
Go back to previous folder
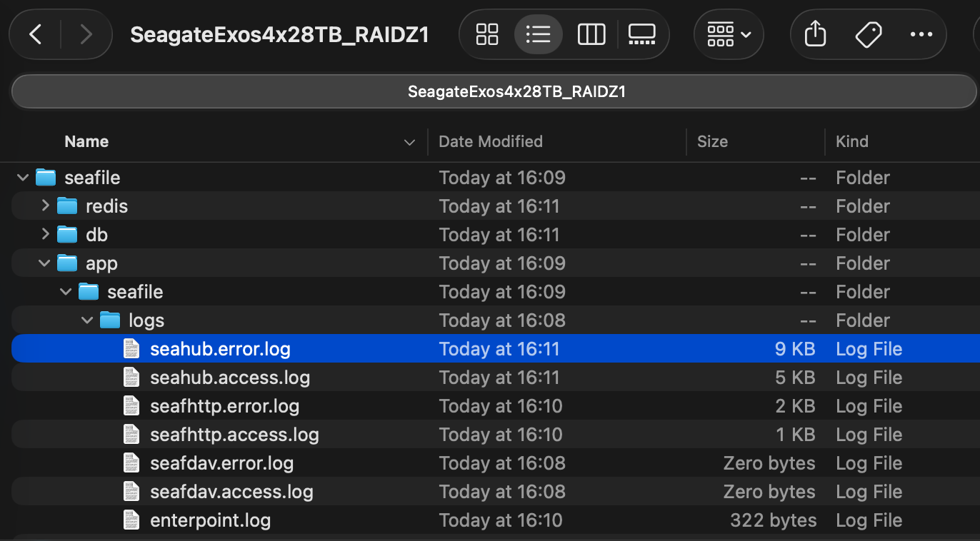tap(36, 34)
